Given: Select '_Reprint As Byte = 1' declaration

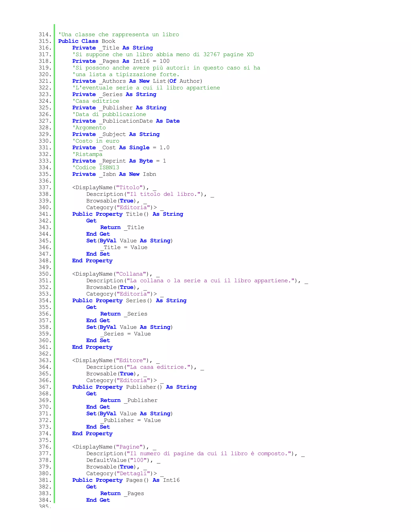Looking at the screenshot, I should tap(132, 161).
